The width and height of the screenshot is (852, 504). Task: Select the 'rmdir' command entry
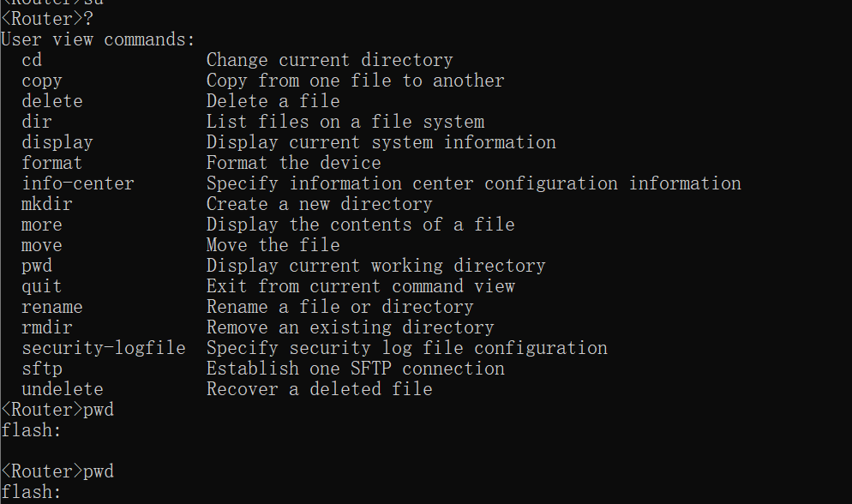(47, 327)
